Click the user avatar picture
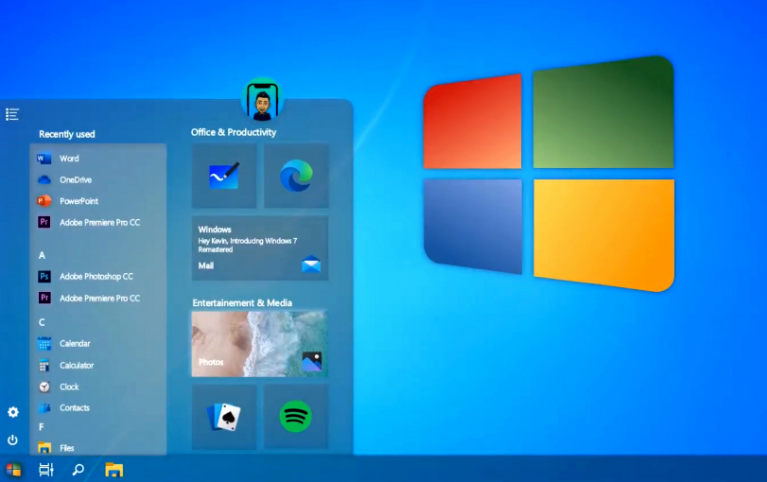The height and width of the screenshot is (482, 767). pos(263,100)
